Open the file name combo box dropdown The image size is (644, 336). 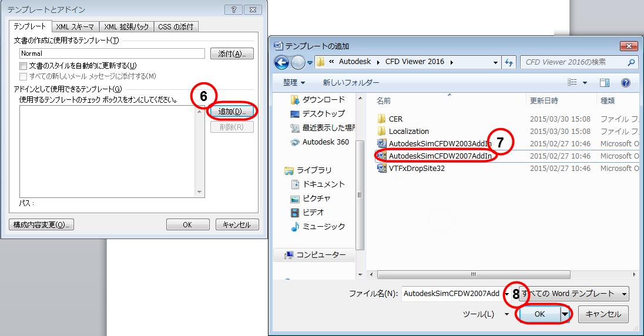coord(507,294)
